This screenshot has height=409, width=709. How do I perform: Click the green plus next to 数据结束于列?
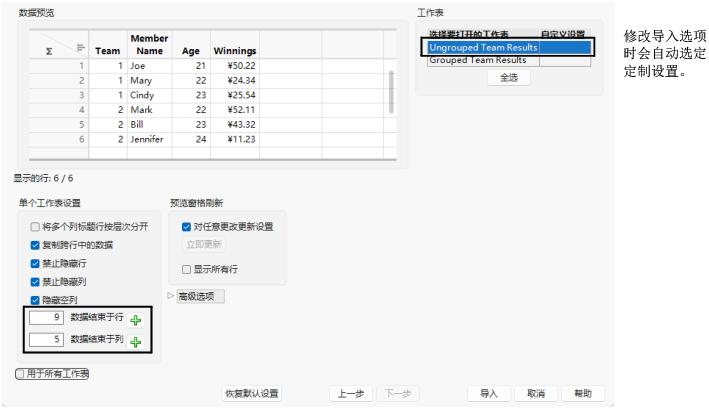click(136, 342)
